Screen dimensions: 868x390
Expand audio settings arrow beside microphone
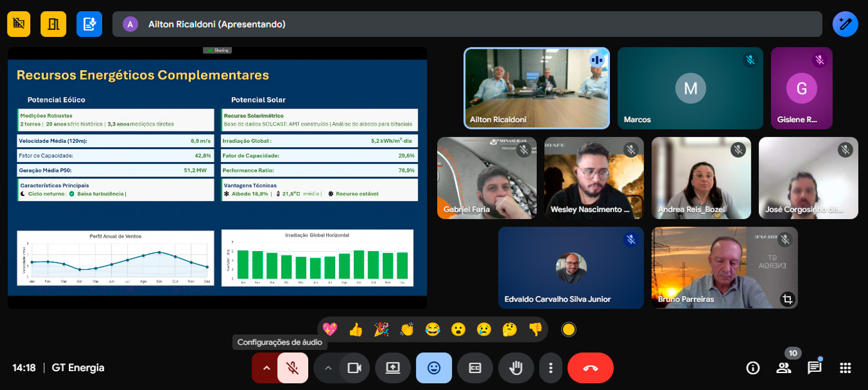pos(266,368)
